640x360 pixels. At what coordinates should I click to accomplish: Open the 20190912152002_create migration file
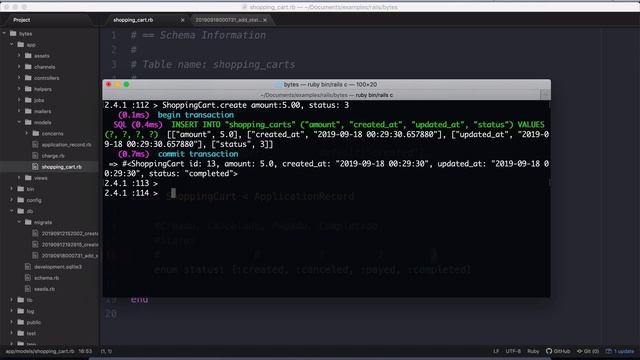[x=70, y=233]
